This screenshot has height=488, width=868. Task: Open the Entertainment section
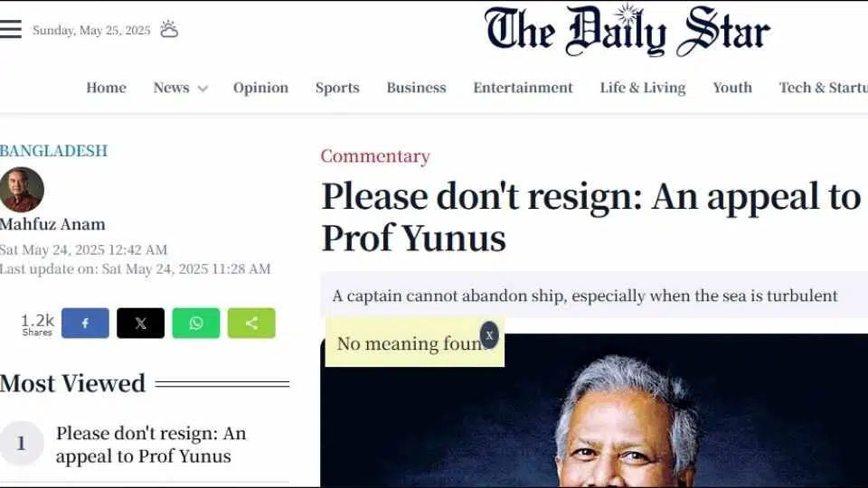524,88
